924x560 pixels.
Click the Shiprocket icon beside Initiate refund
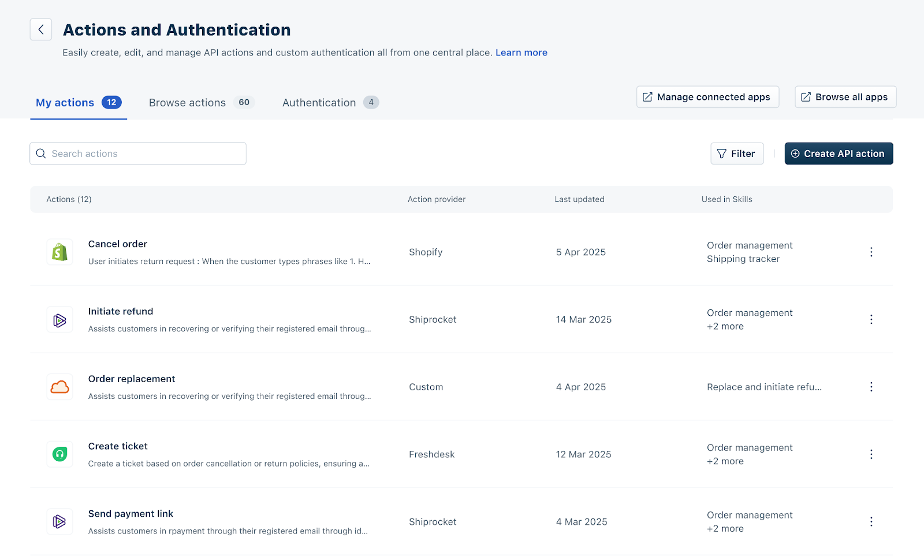(x=59, y=320)
